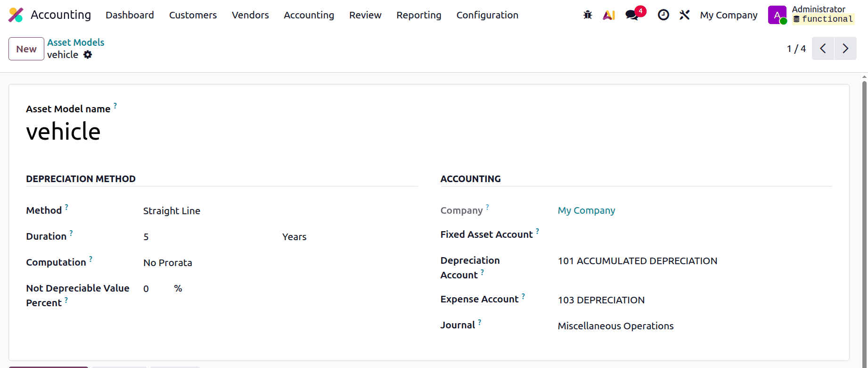Open the Review menu
Screen dimensions: 868x368
point(365,15)
